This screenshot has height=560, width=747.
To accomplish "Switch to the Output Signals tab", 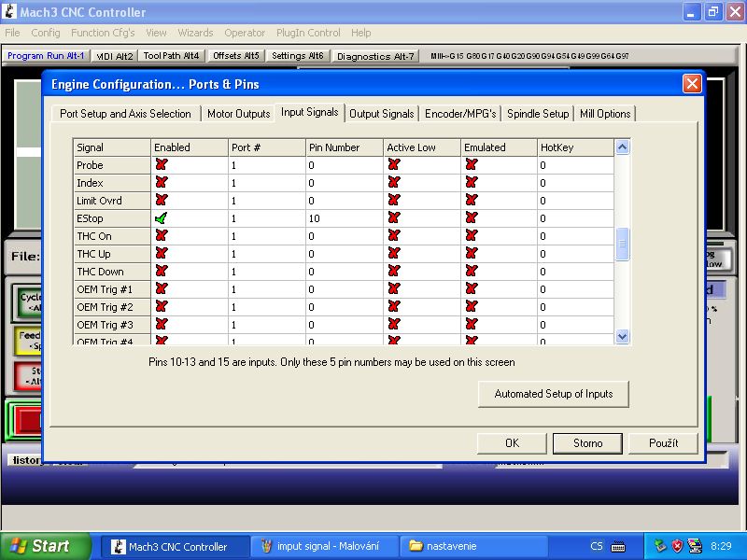I will coord(381,114).
